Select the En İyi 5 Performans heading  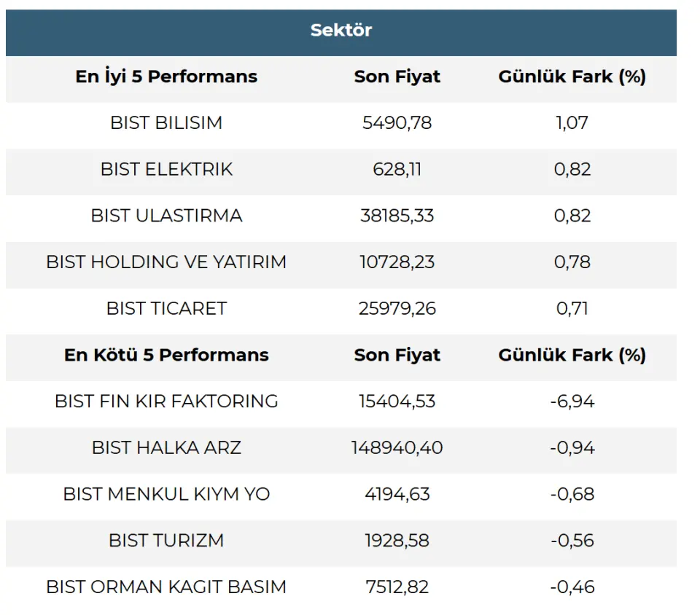pyautogui.click(x=166, y=77)
